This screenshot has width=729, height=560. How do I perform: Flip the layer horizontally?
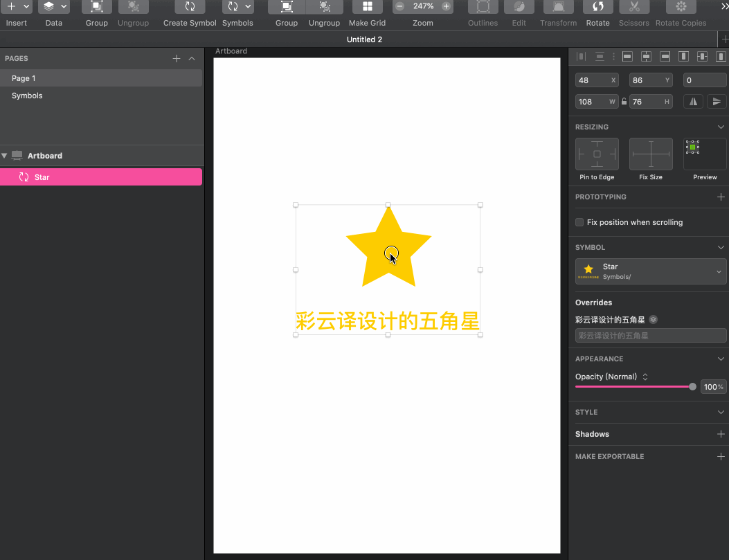click(x=692, y=101)
